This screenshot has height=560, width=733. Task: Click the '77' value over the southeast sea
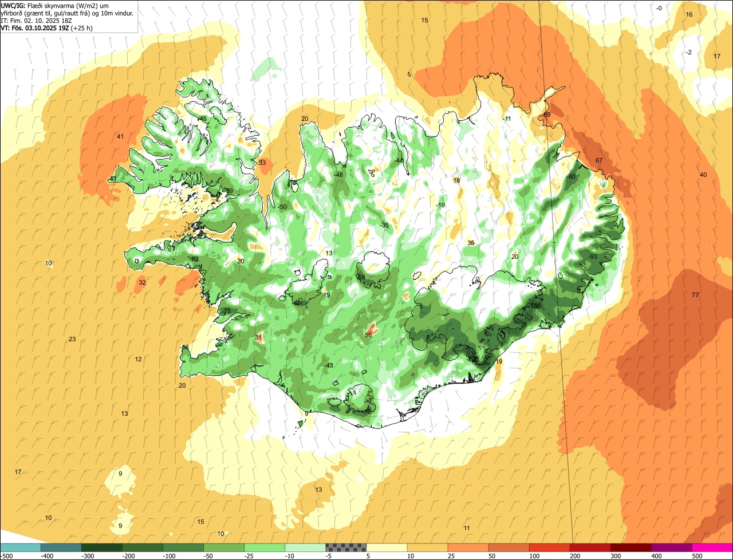[x=695, y=295]
